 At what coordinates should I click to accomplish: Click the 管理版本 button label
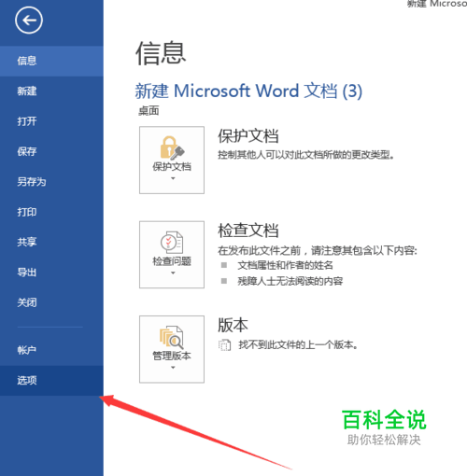pyautogui.click(x=172, y=356)
